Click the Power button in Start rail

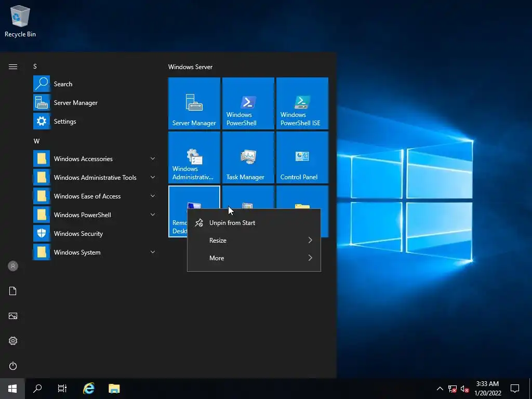click(x=13, y=366)
